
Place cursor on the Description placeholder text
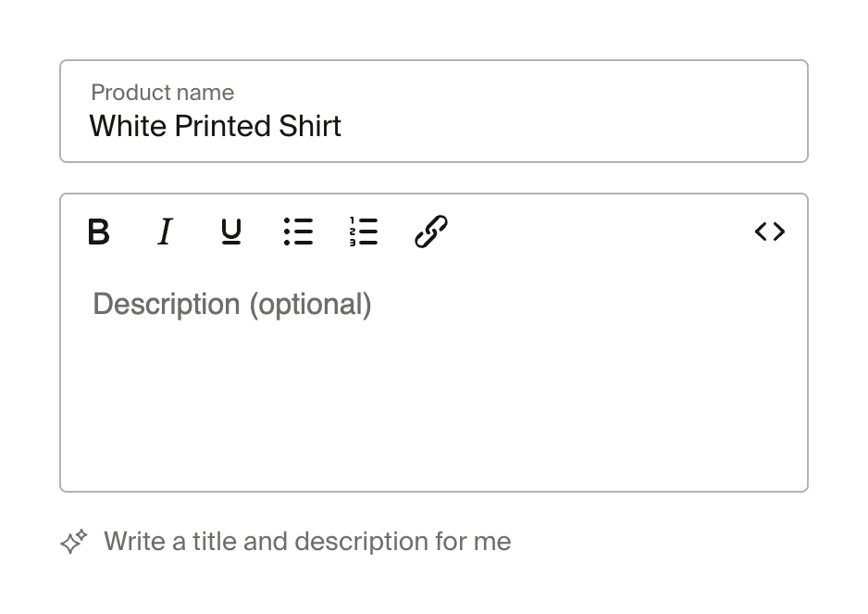(x=232, y=305)
